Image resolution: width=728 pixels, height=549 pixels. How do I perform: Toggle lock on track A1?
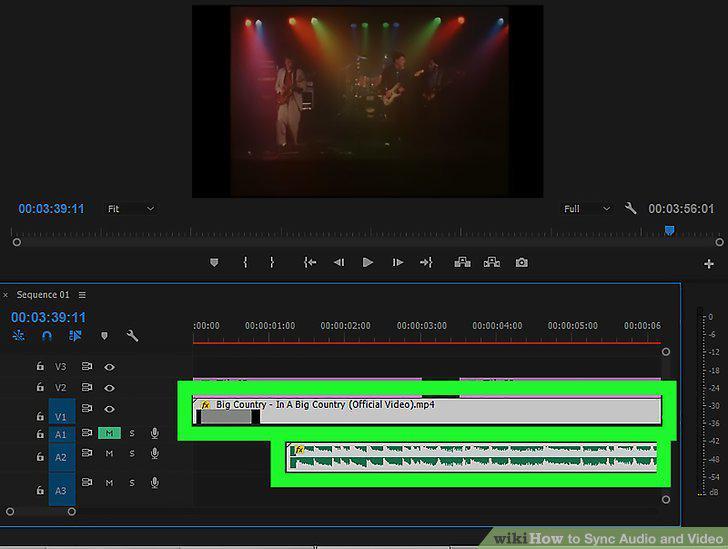tap(40, 434)
